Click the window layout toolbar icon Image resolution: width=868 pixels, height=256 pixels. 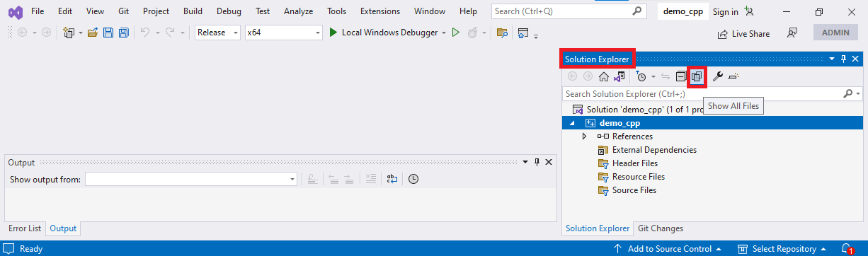524,33
